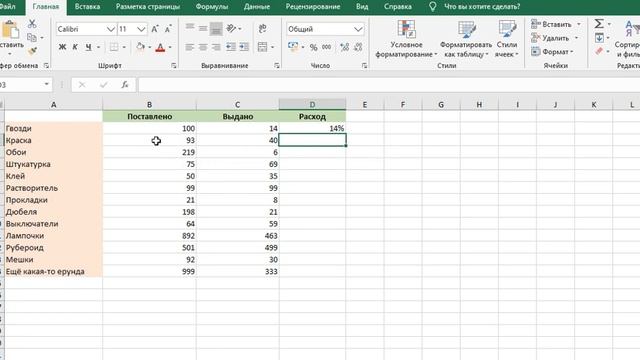
Task: Click the Что вы хотите сделать search box
Action: [x=482, y=7]
